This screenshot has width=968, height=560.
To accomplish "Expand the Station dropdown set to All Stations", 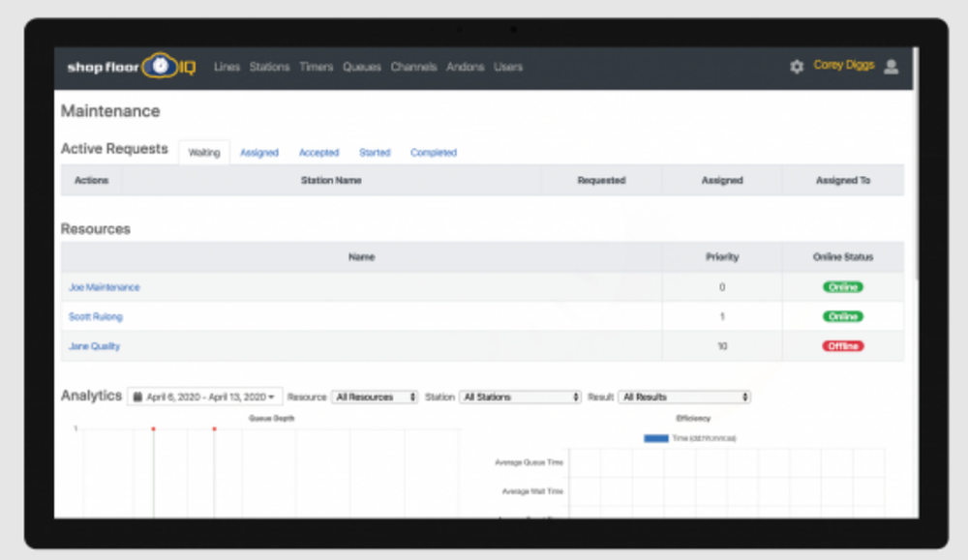I will coord(520,397).
